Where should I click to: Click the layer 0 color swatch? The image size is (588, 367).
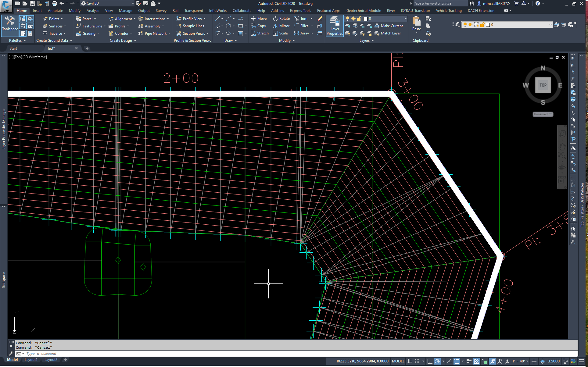coord(365,19)
